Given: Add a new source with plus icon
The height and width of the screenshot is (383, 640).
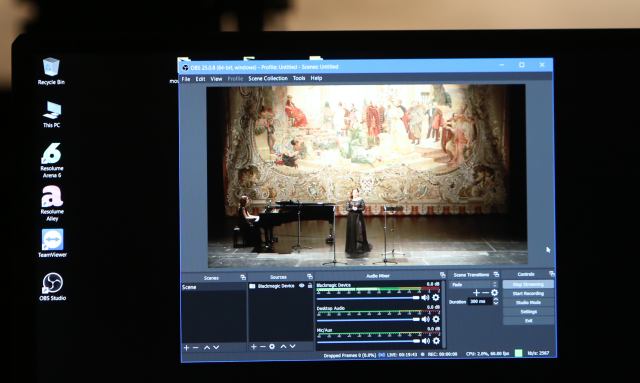Looking at the screenshot, I should click(253, 347).
